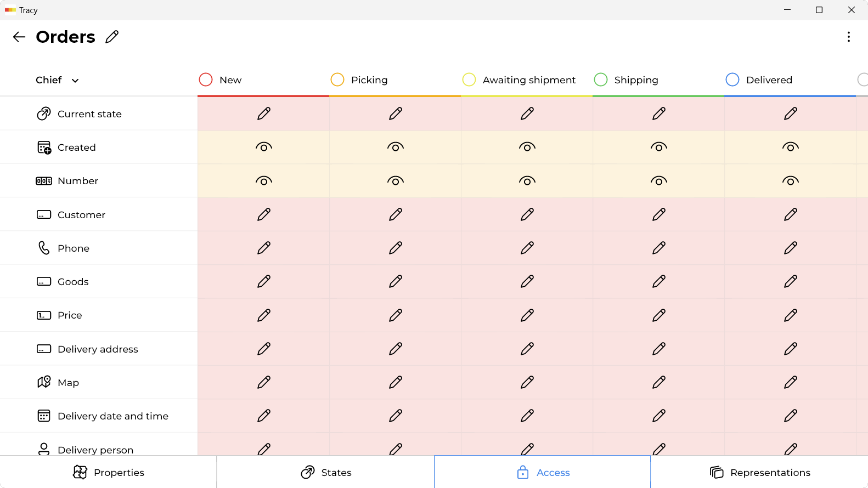Expand the Chief role dropdown
This screenshot has width=868, height=488.
point(58,80)
